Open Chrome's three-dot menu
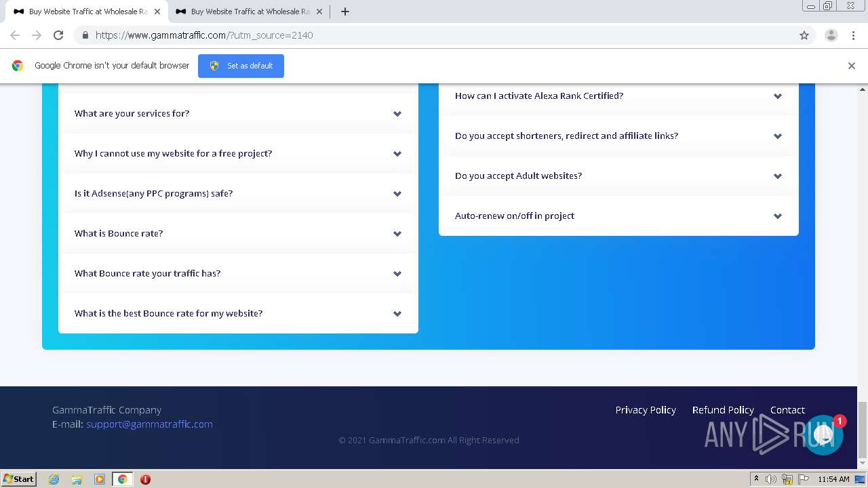Screen dimensions: 868x488 pos(853,35)
